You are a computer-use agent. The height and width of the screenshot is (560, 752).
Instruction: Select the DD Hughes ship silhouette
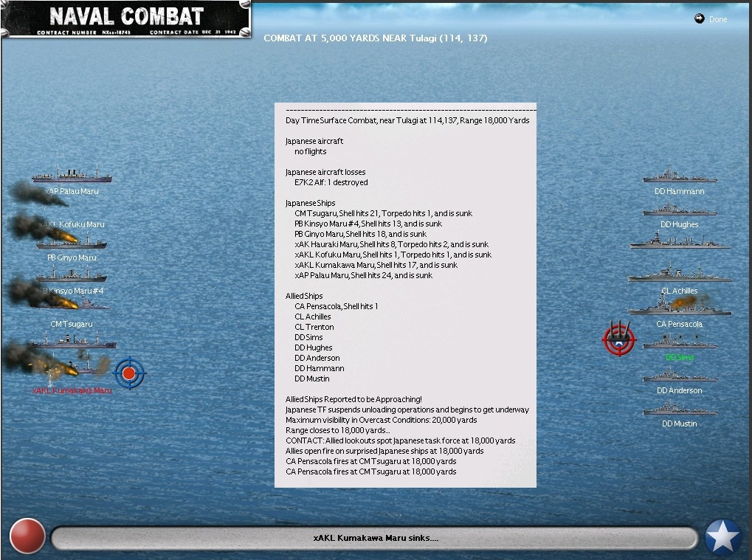[x=680, y=209]
